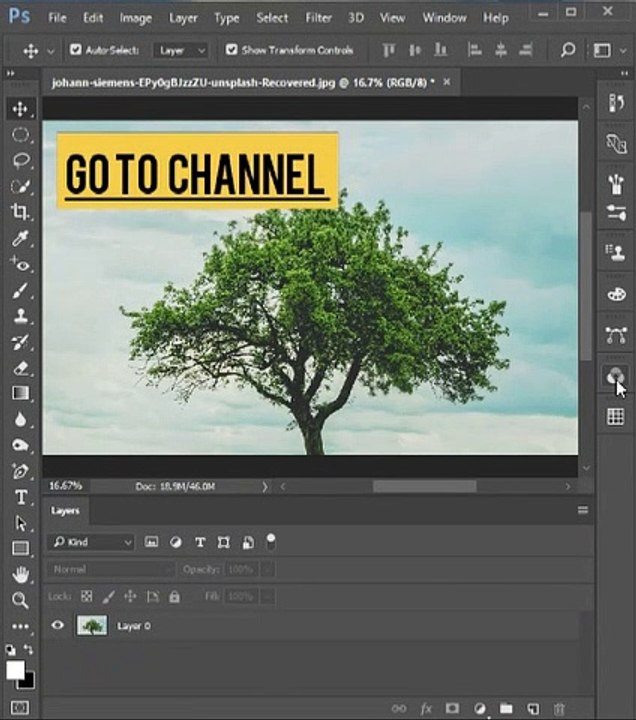
Task: Select the Rectangle shape tool
Action: [x=20, y=548]
